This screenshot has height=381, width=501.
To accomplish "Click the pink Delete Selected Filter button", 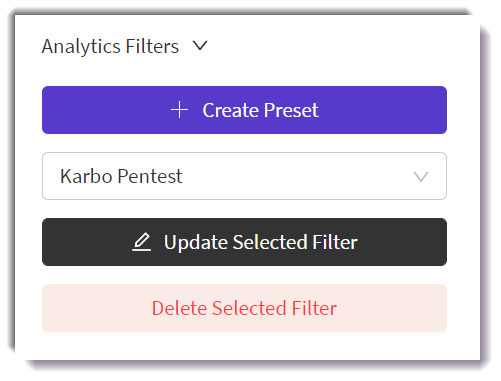I will (244, 308).
